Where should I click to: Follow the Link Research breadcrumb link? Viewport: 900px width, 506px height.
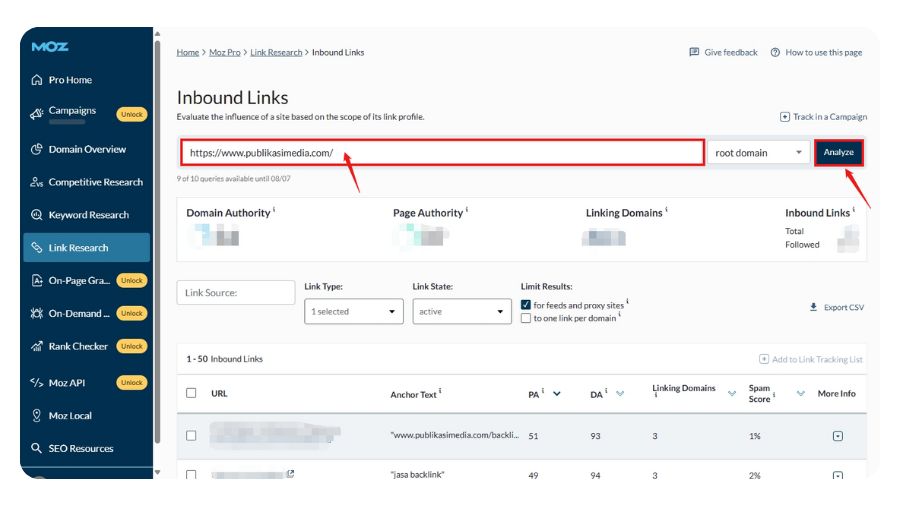point(276,52)
